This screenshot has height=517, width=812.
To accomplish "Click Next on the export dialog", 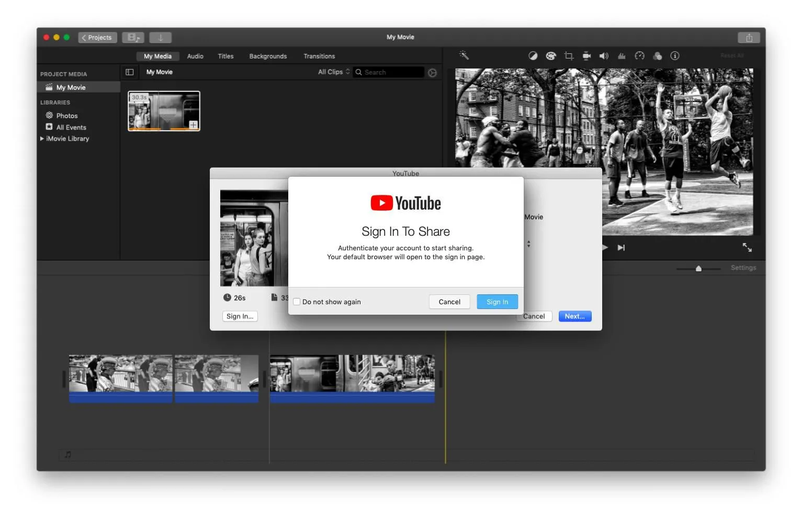I will point(574,316).
